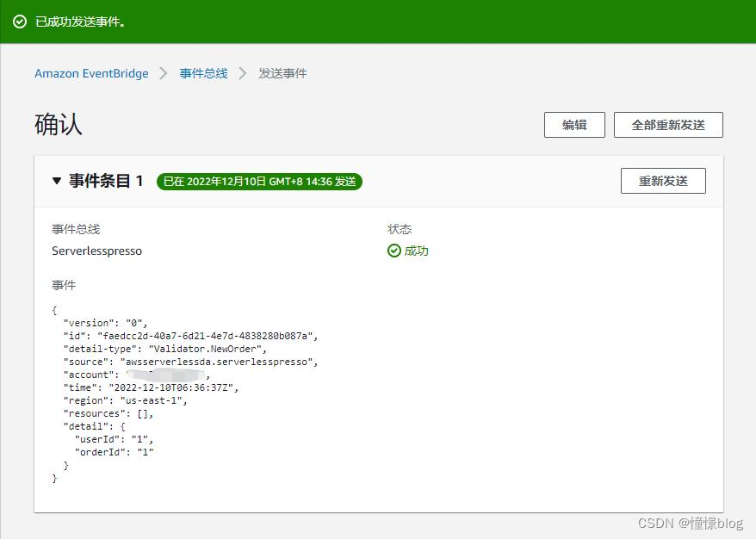The height and width of the screenshot is (539, 756).
Task: Click the 编辑 button
Action: (574, 125)
